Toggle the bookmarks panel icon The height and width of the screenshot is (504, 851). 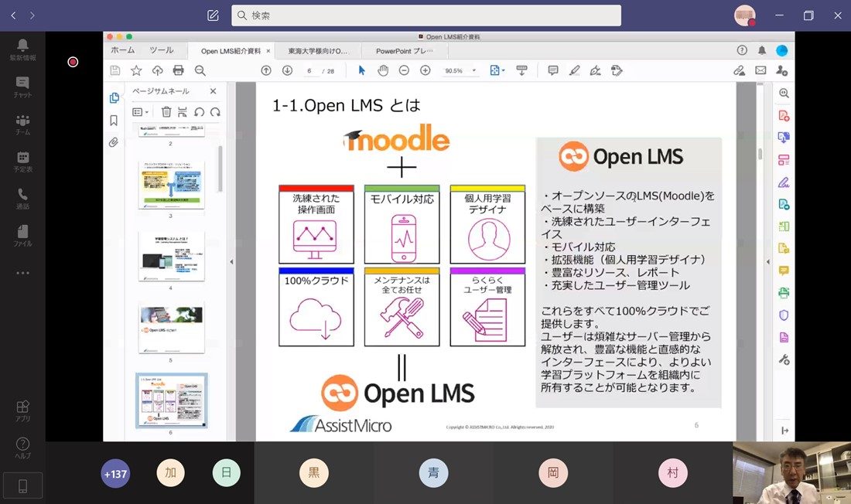click(x=114, y=121)
